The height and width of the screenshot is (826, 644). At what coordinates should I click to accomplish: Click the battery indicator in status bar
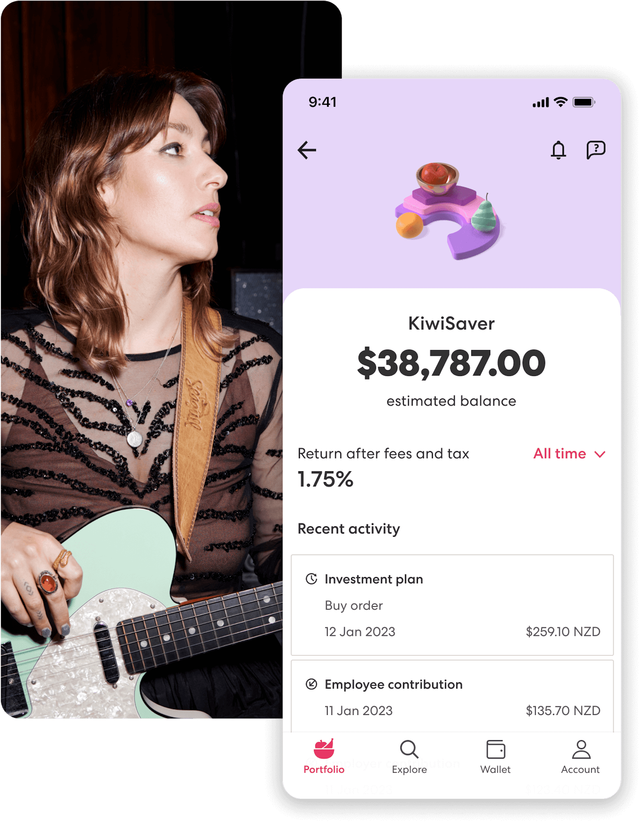click(x=584, y=102)
